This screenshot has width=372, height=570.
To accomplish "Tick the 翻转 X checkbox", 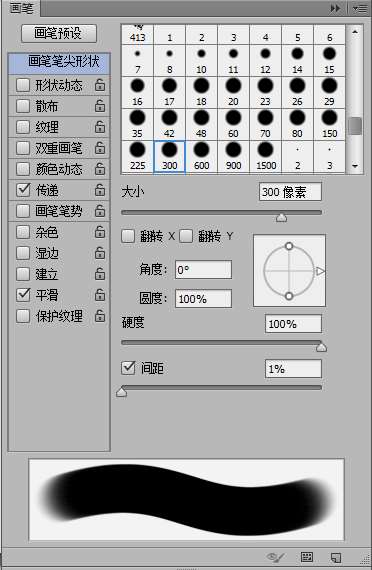I will [x=128, y=236].
